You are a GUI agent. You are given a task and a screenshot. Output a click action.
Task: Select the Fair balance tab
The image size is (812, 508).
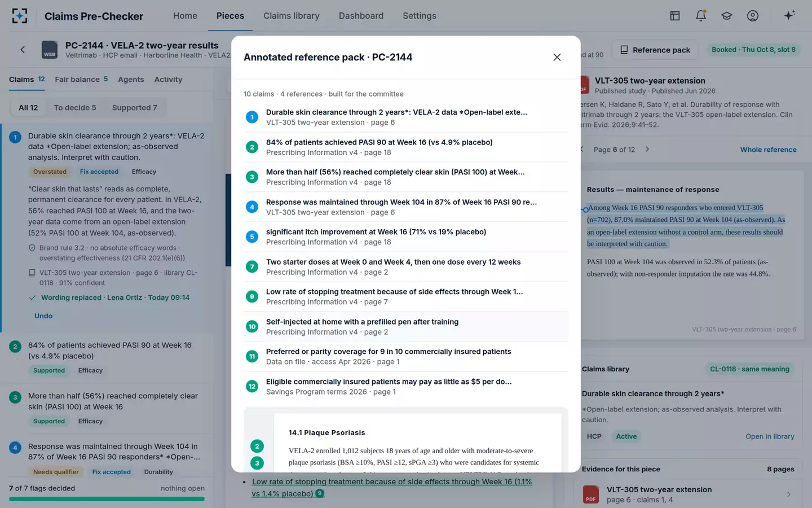81,80
